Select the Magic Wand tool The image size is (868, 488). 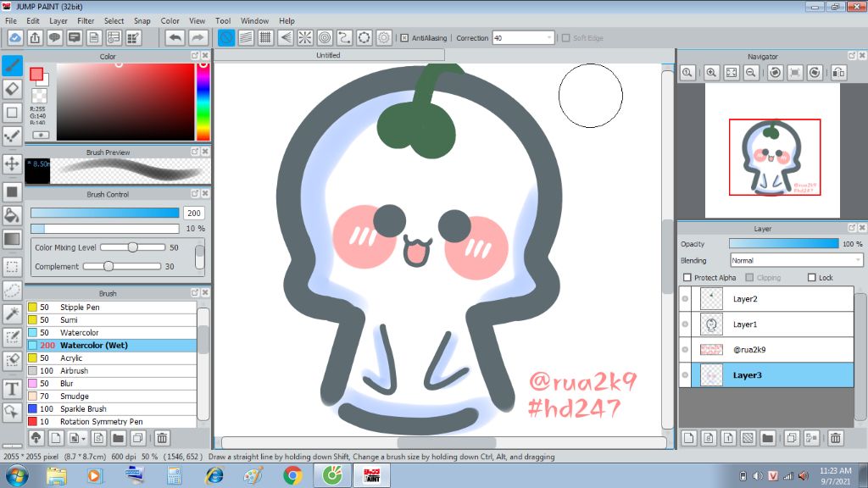coord(12,313)
